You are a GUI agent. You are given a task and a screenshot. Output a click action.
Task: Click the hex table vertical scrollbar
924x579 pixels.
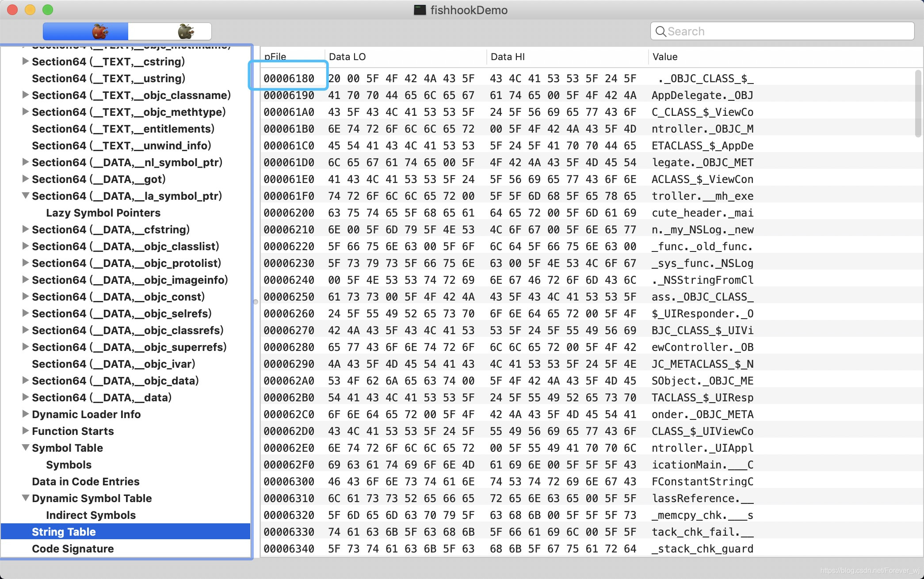(x=918, y=104)
